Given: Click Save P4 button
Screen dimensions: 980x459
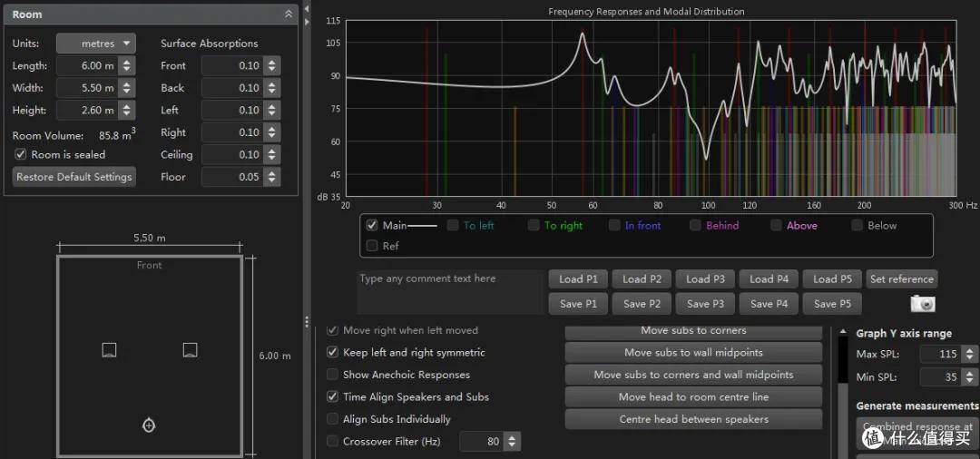Looking at the screenshot, I should click(x=769, y=304).
